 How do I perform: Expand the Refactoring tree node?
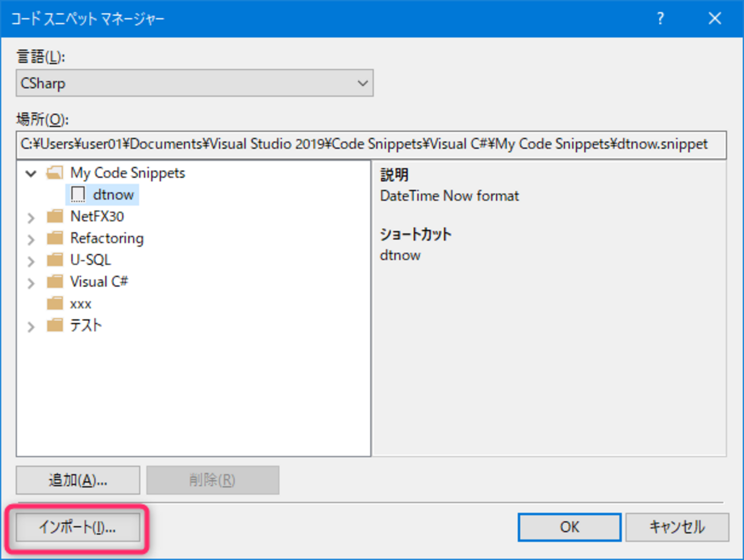31,239
